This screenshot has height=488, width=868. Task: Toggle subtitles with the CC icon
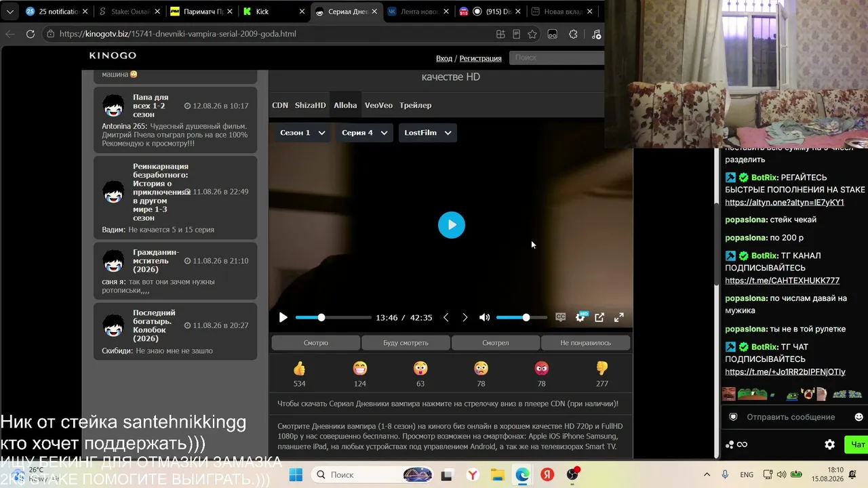click(x=561, y=317)
